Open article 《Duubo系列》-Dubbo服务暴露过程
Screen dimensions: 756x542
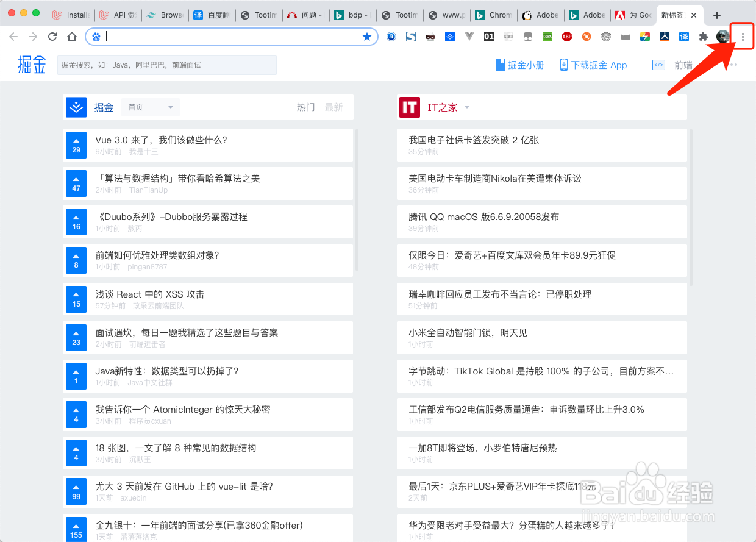pyautogui.click(x=171, y=217)
